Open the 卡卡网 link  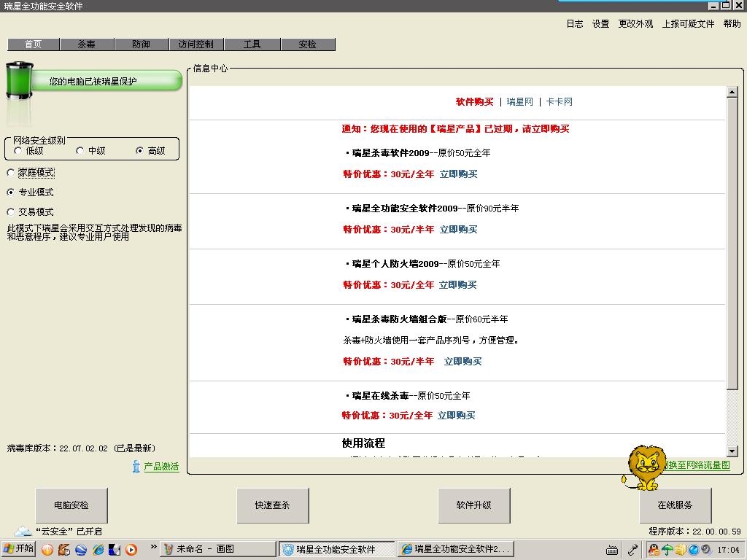(560, 102)
